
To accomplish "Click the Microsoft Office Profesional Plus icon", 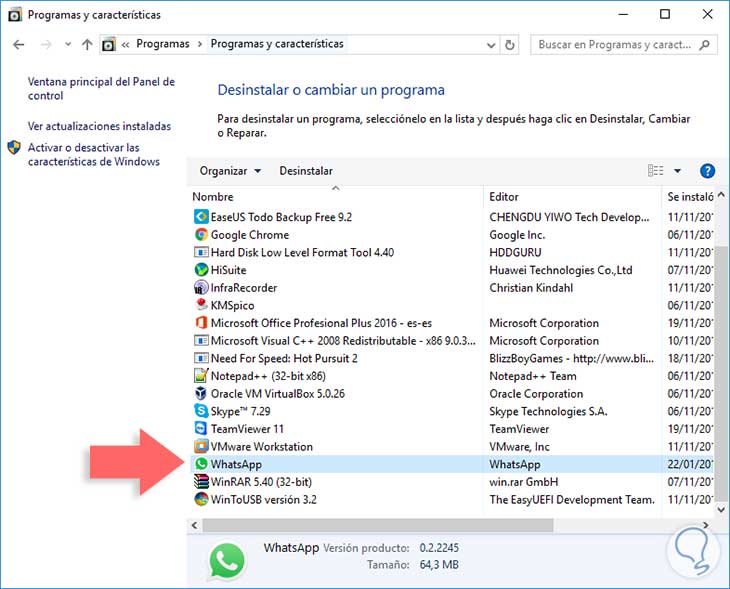I will click(x=201, y=323).
